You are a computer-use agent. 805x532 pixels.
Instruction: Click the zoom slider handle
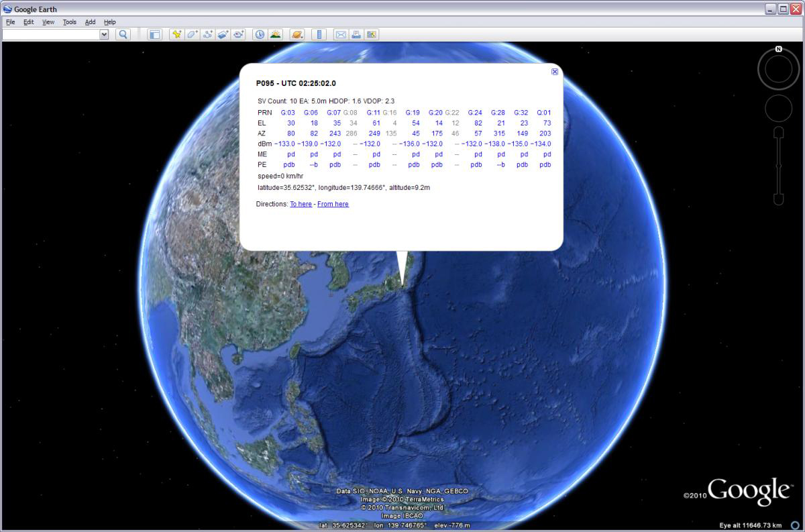pos(779,164)
